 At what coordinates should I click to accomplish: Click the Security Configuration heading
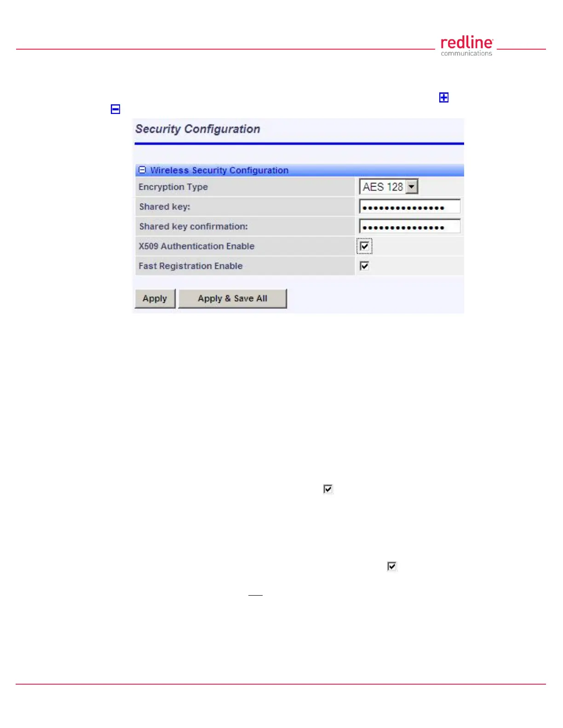[198, 129]
